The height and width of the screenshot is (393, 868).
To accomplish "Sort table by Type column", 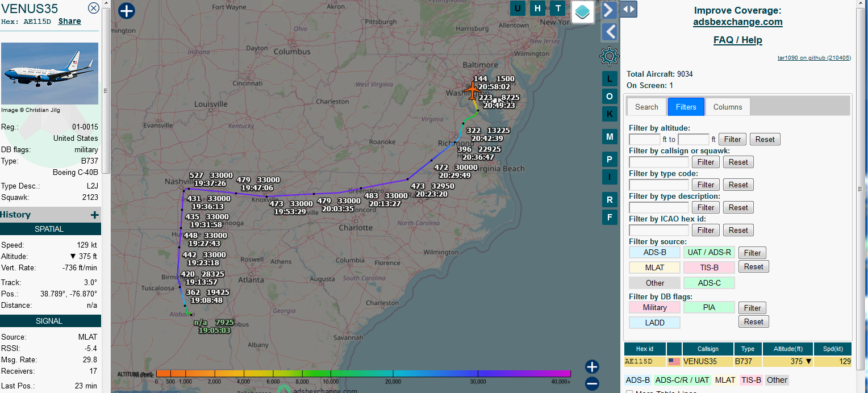I will point(748,349).
